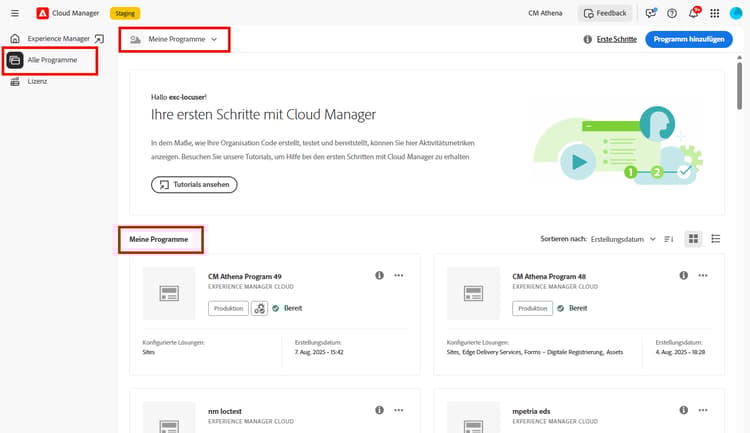
Task: Open CM Athena Program 49 thumbnail
Action: coord(169,293)
